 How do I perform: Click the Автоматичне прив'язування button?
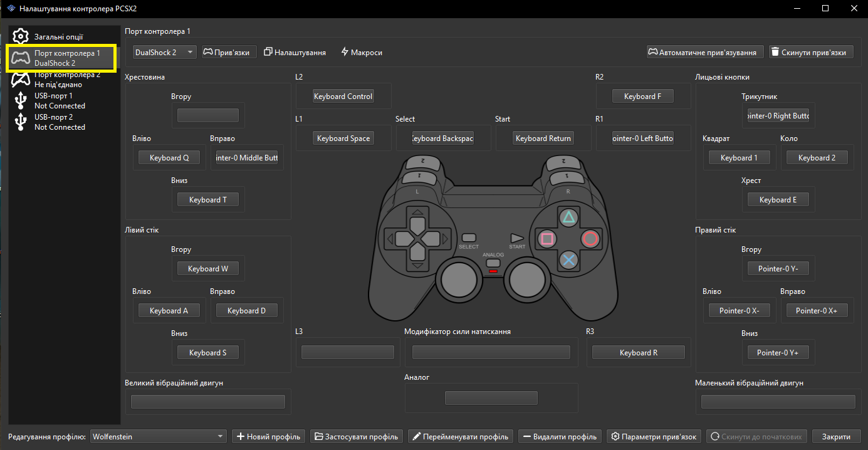(x=705, y=53)
